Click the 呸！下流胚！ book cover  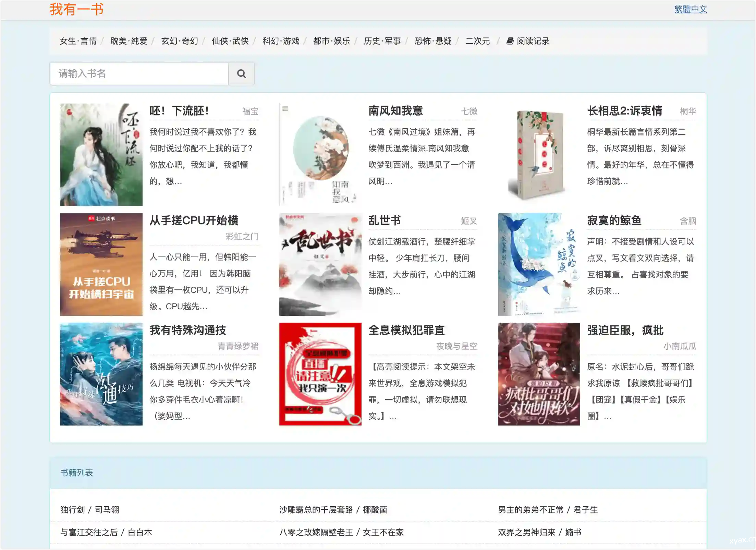[101, 155]
